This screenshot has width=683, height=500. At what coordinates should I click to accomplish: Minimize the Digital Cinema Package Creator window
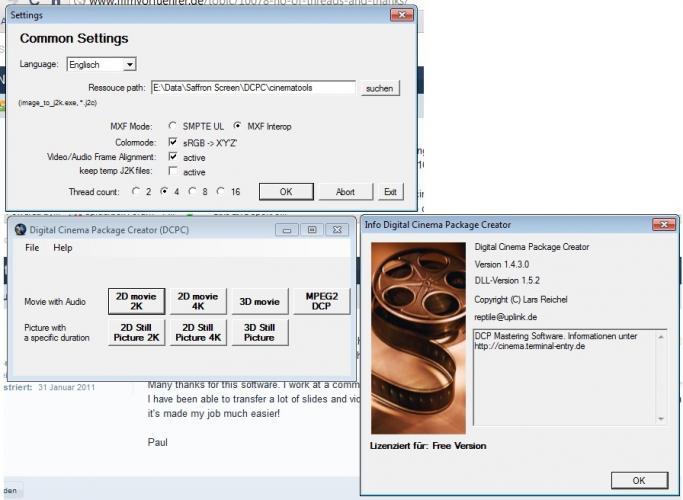coord(288,229)
